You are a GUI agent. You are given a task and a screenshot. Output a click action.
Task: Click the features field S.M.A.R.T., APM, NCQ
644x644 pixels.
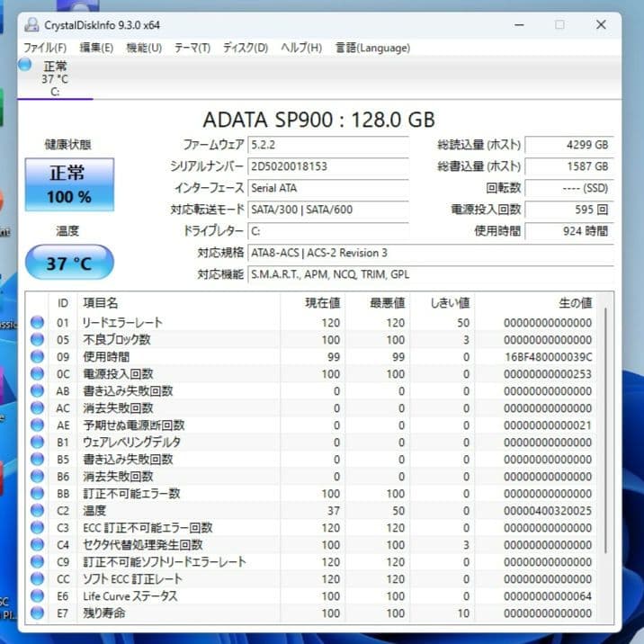[x=431, y=274]
